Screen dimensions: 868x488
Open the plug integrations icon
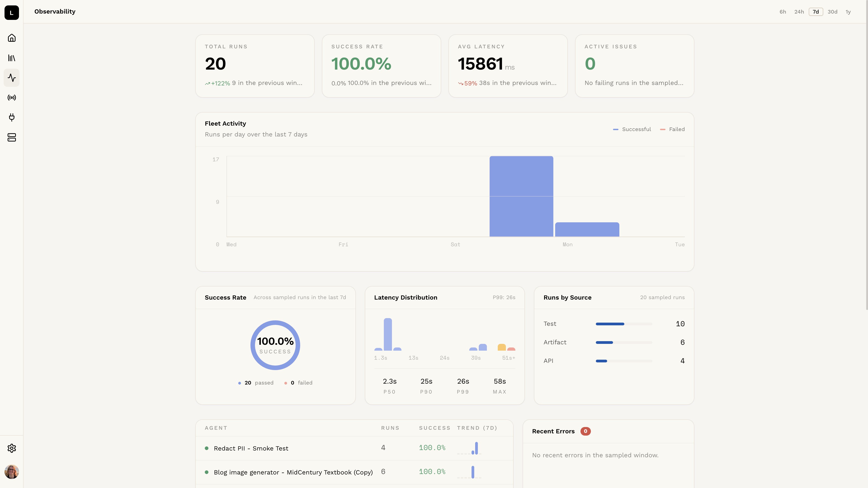click(12, 117)
